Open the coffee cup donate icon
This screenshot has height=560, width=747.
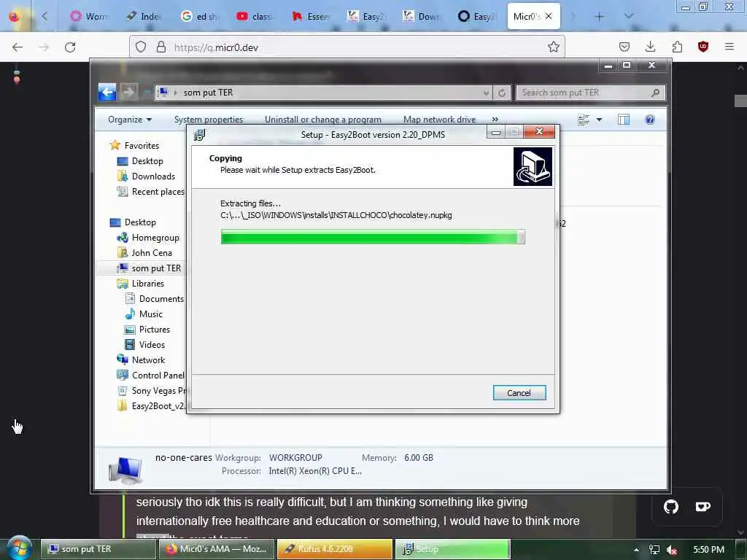coord(703,507)
